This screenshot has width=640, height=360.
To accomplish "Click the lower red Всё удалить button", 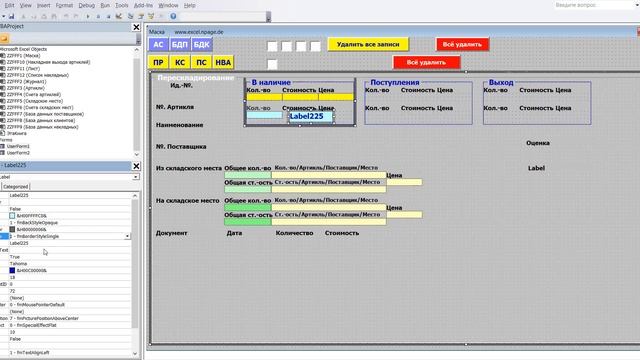I will 426,62.
